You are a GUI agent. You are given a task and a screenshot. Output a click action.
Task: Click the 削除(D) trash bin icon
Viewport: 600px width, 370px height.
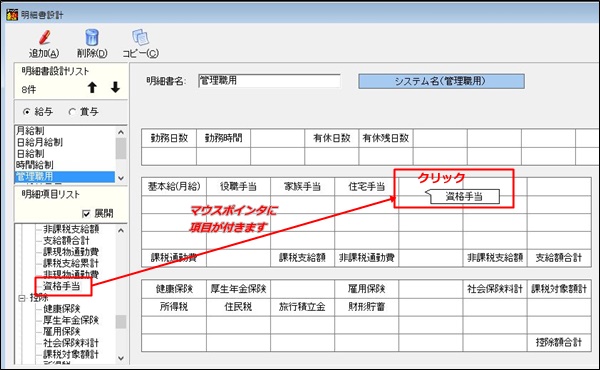(92, 37)
